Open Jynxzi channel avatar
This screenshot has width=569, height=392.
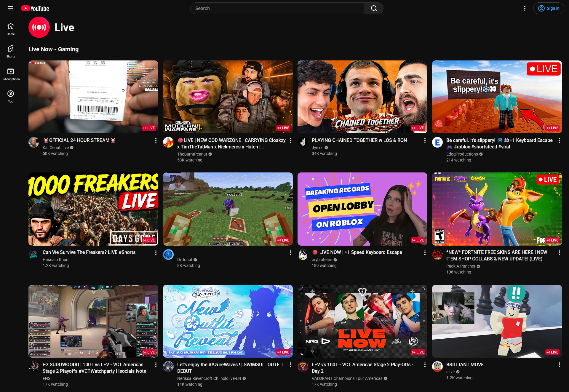pyautogui.click(x=303, y=142)
